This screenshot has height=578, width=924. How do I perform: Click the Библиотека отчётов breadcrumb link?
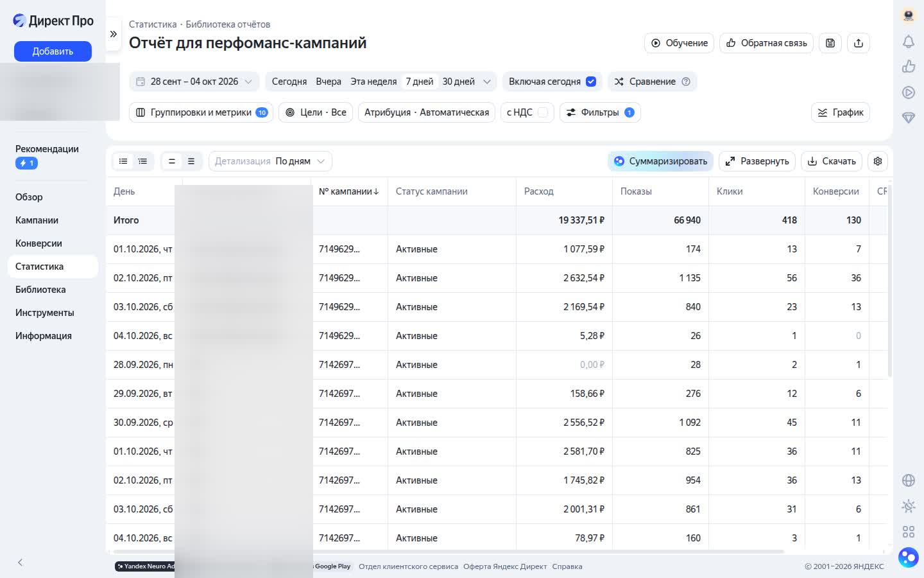tap(228, 24)
